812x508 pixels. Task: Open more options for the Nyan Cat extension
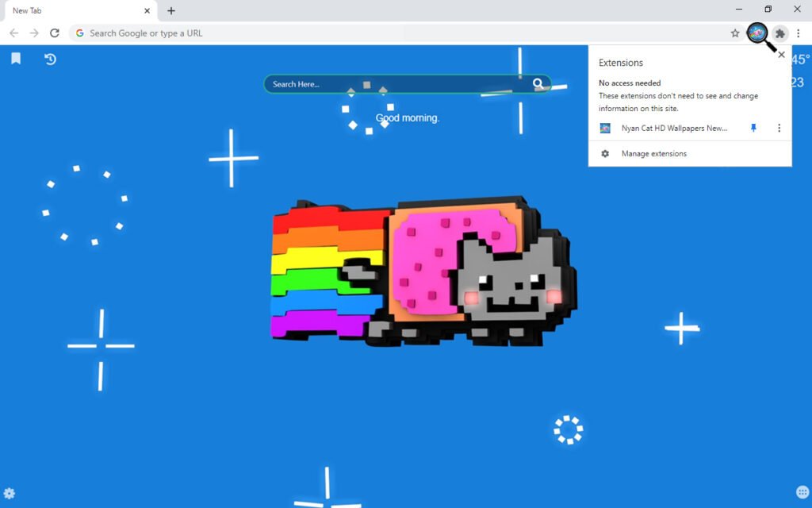point(779,129)
